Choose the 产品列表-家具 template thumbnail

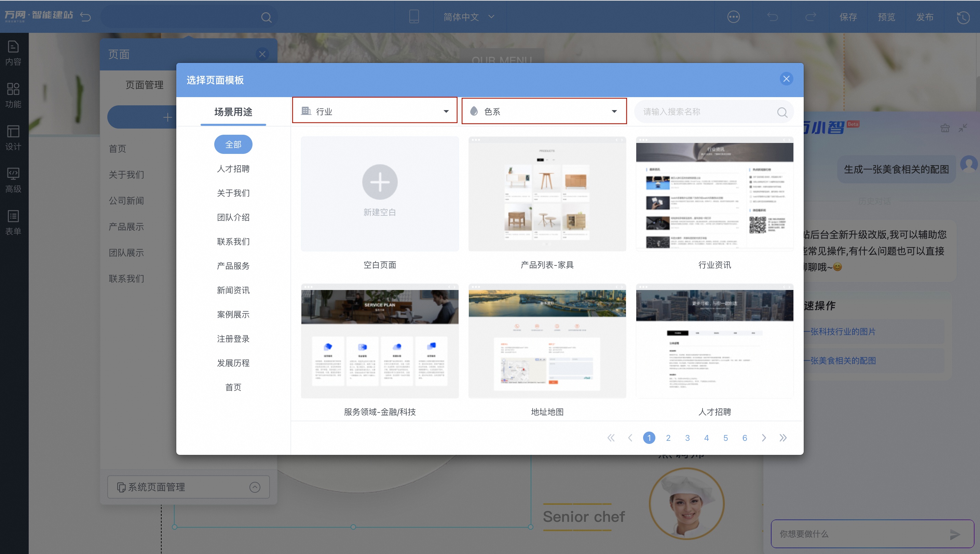pyautogui.click(x=547, y=194)
